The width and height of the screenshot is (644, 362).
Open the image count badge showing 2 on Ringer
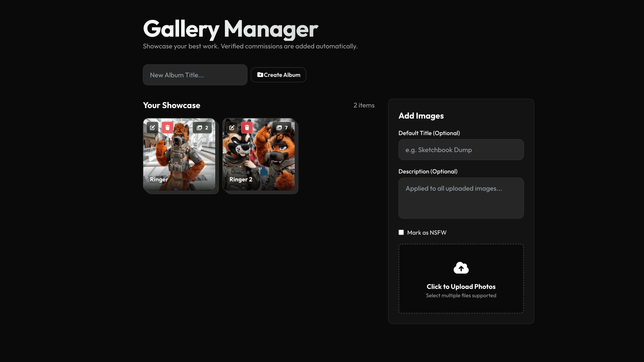(x=202, y=127)
